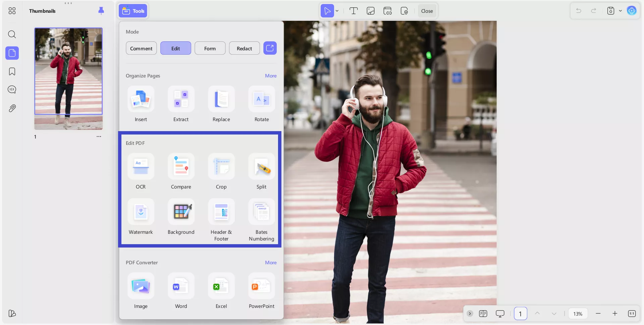
Task: Switch to Redact mode
Action: [244, 48]
